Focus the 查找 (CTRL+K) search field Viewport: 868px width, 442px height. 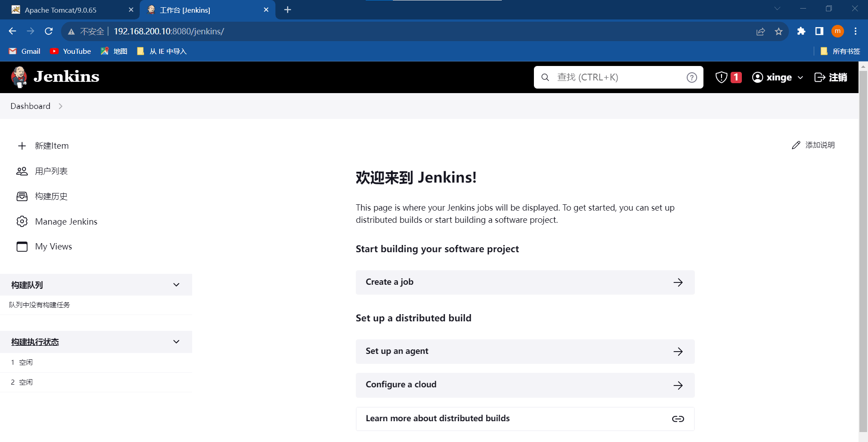[618, 77]
